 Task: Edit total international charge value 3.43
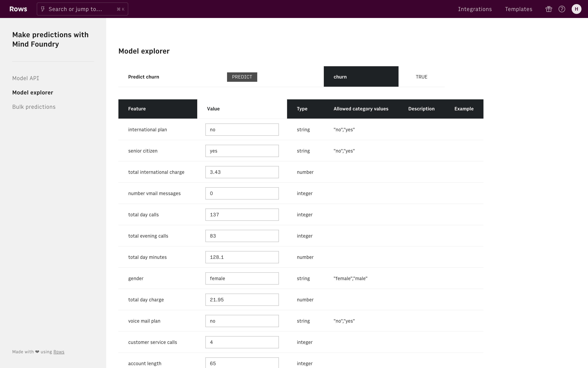[x=242, y=172]
